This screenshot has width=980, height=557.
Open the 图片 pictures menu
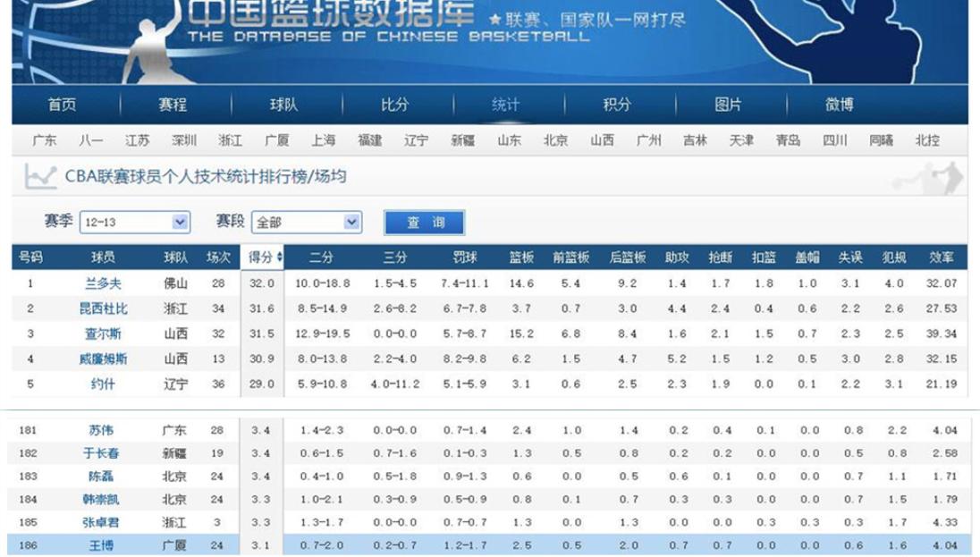pos(727,103)
